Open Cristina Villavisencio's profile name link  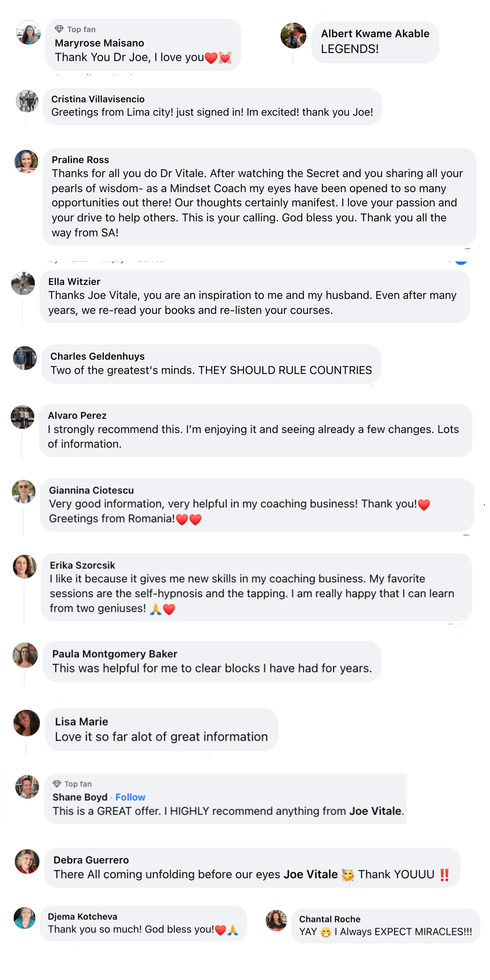(98, 99)
